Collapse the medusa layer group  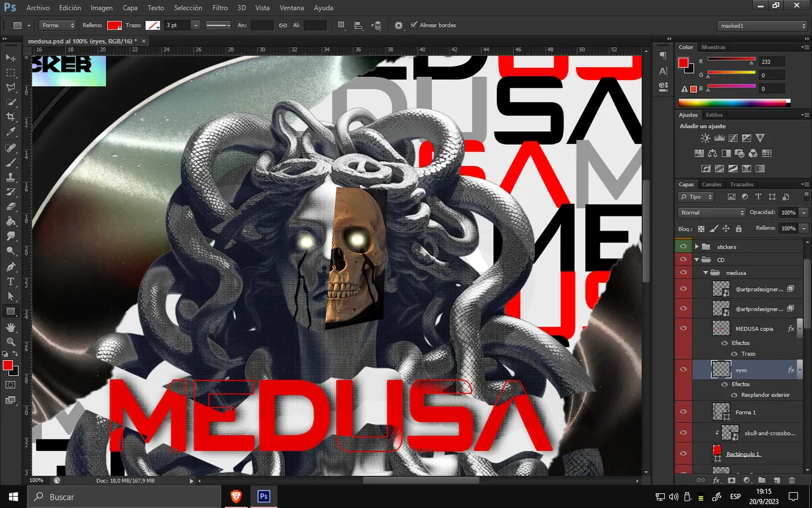706,273
